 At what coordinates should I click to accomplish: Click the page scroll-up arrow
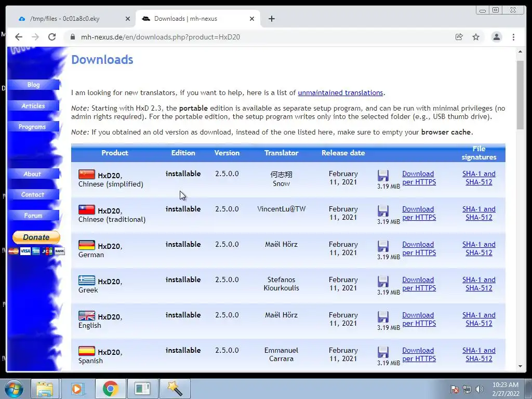click(x=520, y=51)
